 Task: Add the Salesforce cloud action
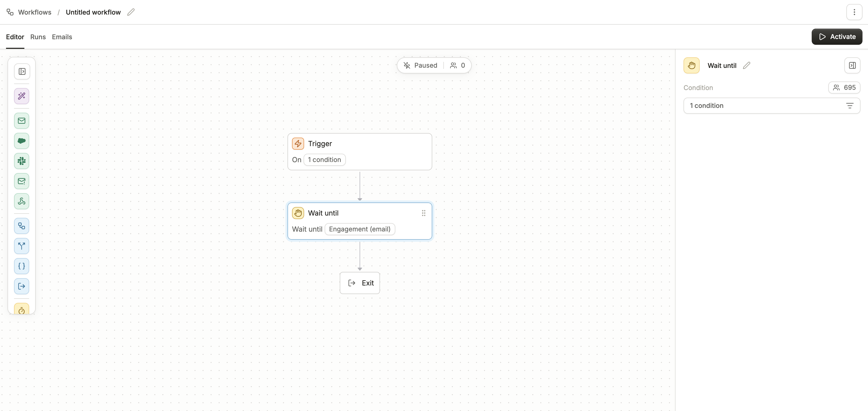pos(22,141)
